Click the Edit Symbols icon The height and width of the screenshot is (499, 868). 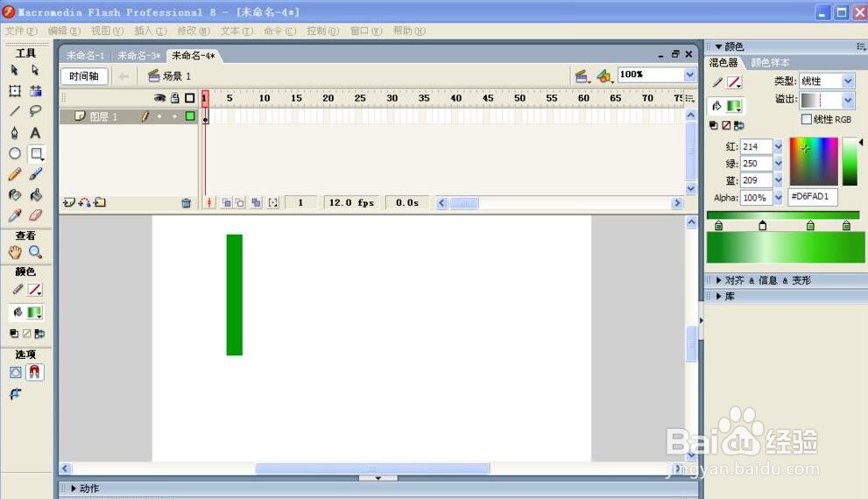(x=604, y=76)
